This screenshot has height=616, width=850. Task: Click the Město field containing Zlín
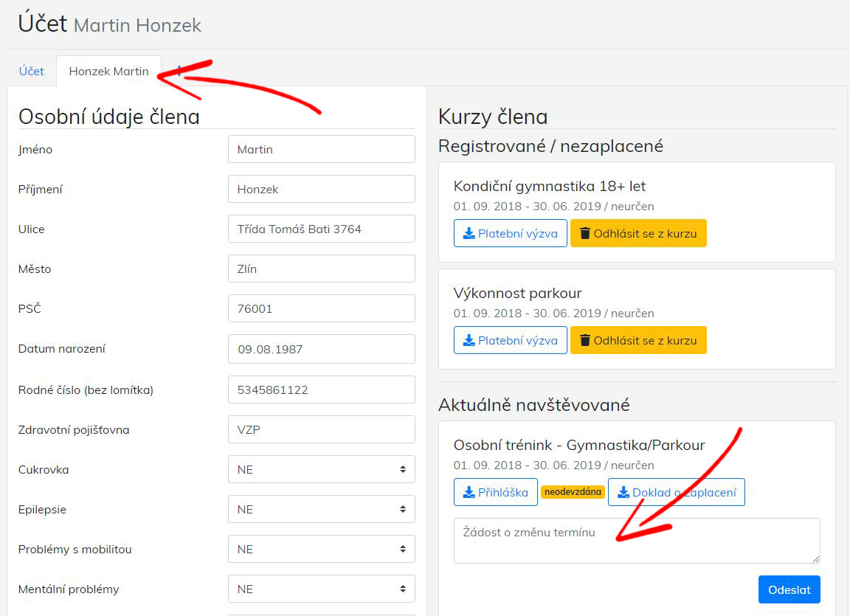point(321,269)
